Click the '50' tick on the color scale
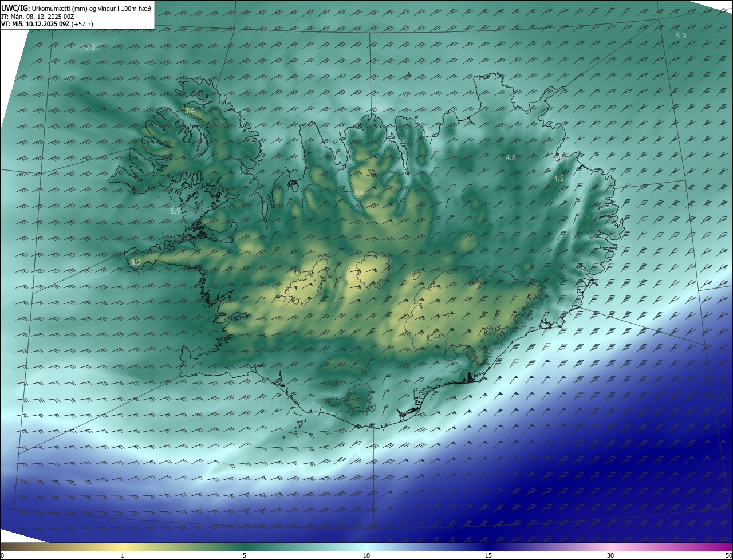 coord(728,555)
